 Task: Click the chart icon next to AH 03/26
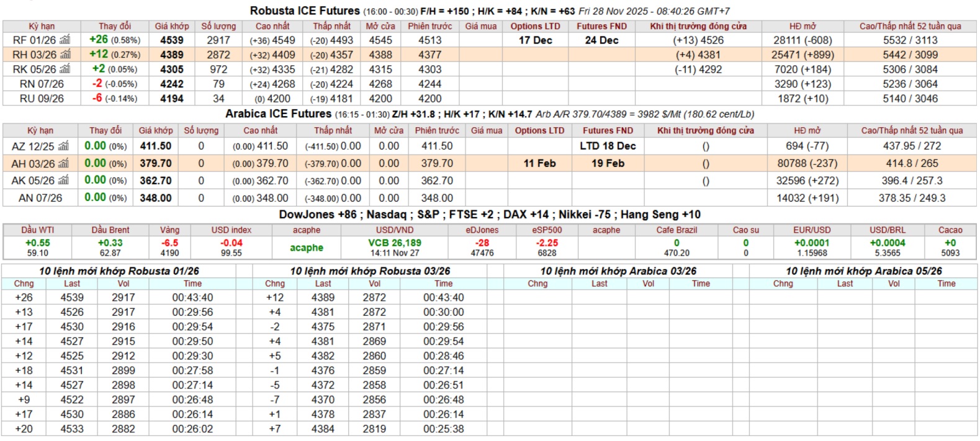pos(64,164)
